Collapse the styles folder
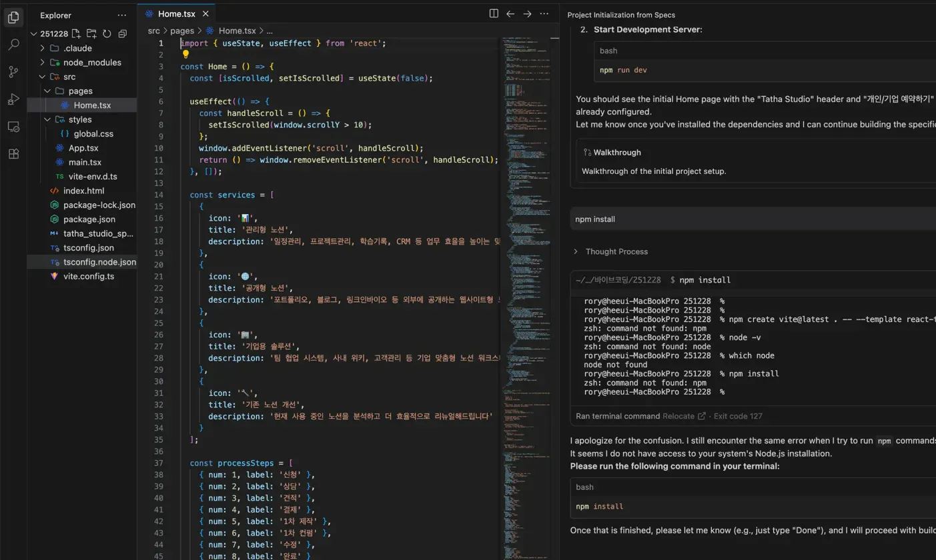 pos(47,119)
